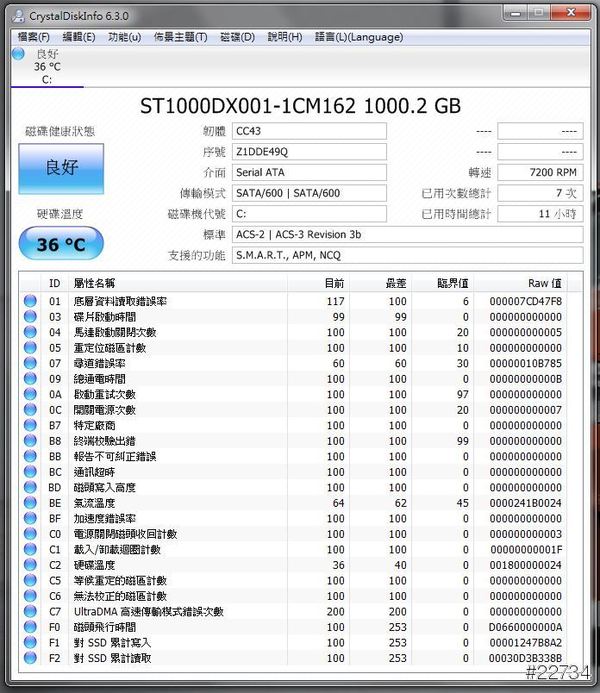Click the power on hours field 11 小時
Image resolution: width=600 pixels, height=693 pixels.
540,214
